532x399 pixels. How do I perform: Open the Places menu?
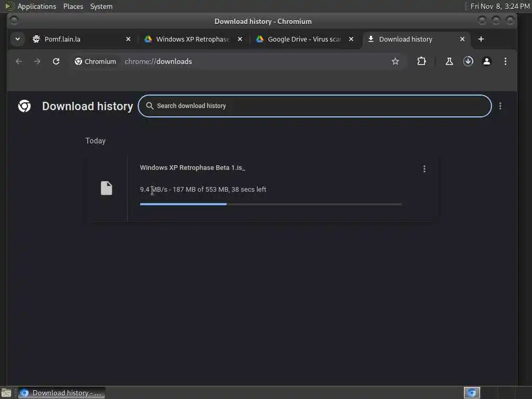(x=73, y=6)
